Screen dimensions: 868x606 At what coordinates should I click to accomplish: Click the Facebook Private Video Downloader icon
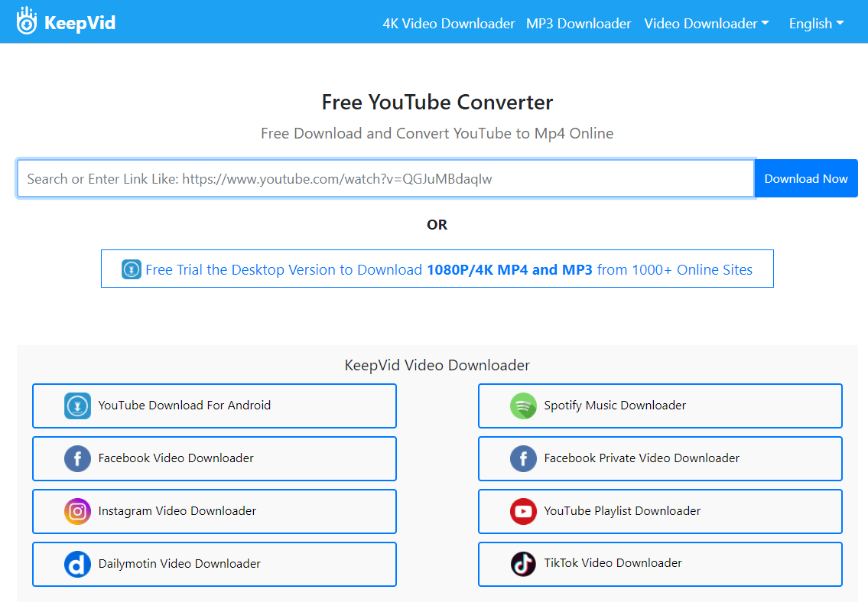[x=523, y=458]
